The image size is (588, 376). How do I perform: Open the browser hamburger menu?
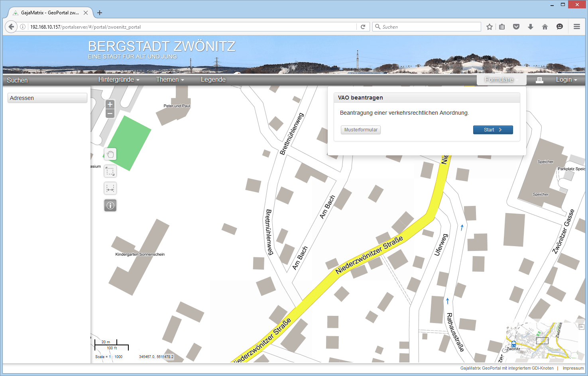[576, 27]
